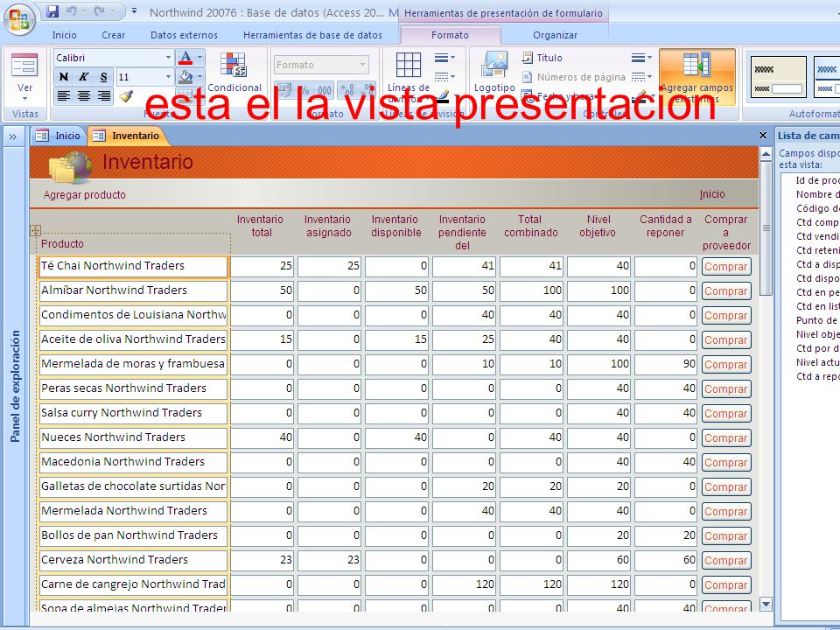Screen dimensions: 840x630
Task: Close the Inventario form with X
Action: tap(763, 136)
